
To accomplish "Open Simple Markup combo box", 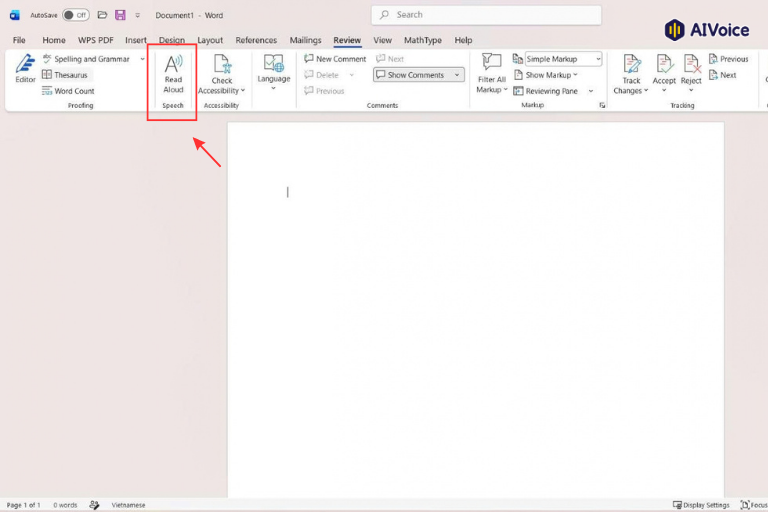I will [x=563, y=59].
